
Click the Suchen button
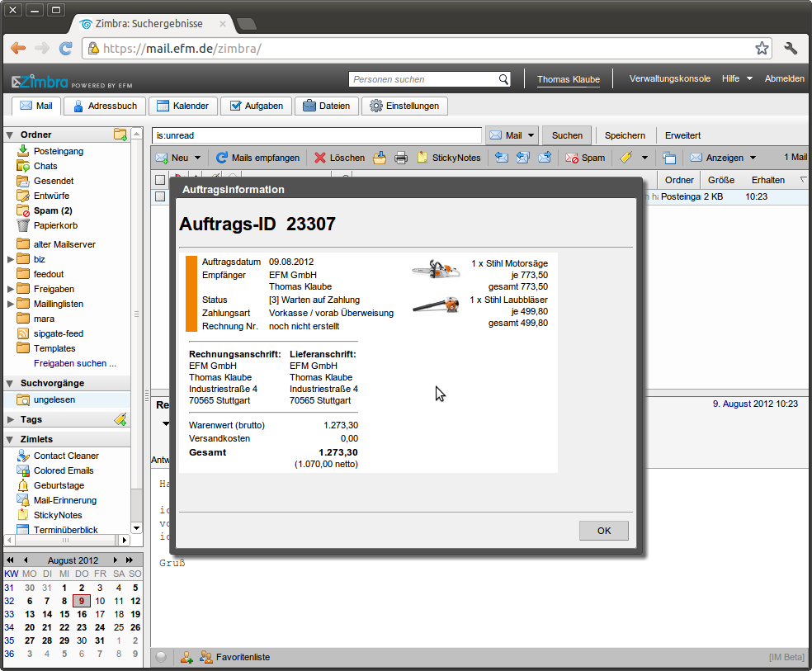tap(567, 135)
